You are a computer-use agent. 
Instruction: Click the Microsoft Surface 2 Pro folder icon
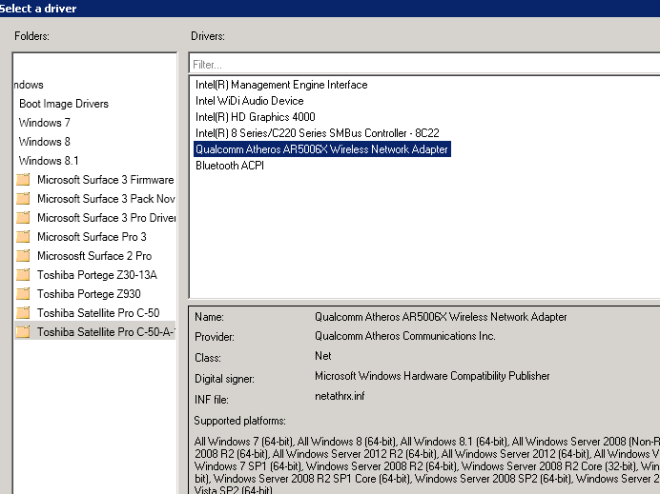pyautogui.click(x=22, y=256)
